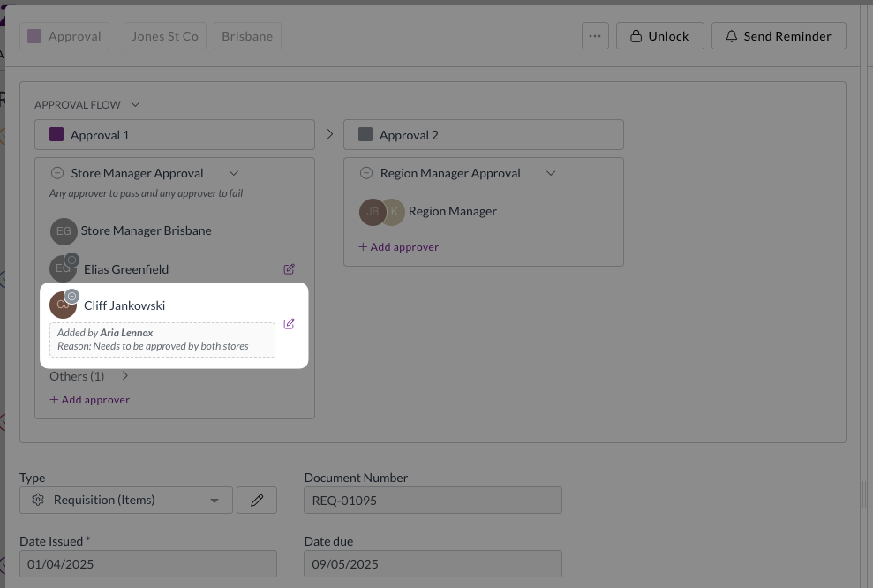Screen dimensions: 873x588
Task: Click the edit icon next to Elias Greenfield
Action: (289, 269)
